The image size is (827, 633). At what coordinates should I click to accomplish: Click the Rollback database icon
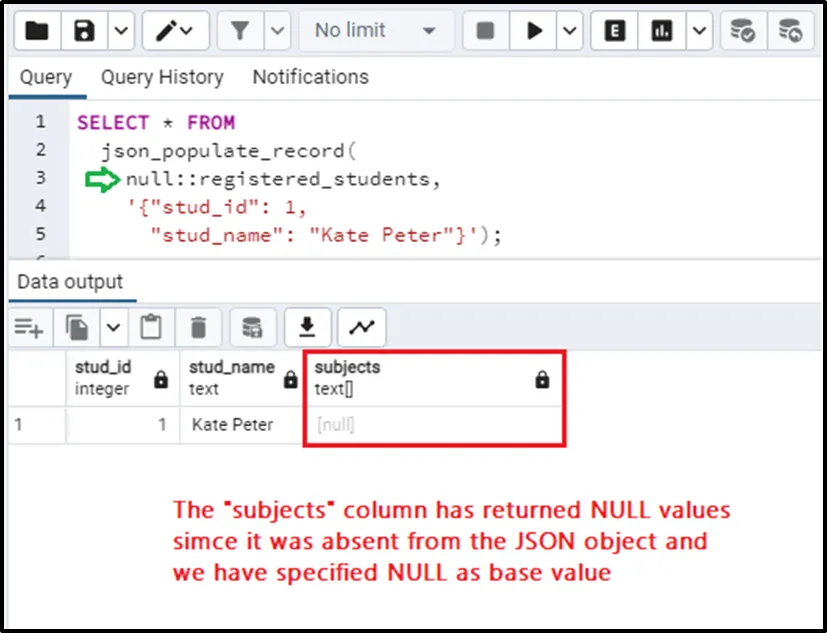pyautogui.click(x=790, y=31)
